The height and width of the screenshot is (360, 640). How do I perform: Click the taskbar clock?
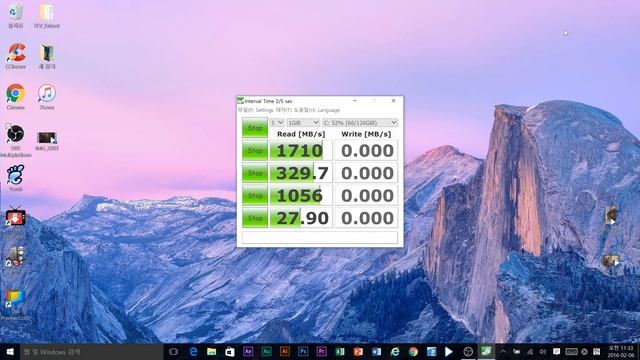(x=621, y=351)
